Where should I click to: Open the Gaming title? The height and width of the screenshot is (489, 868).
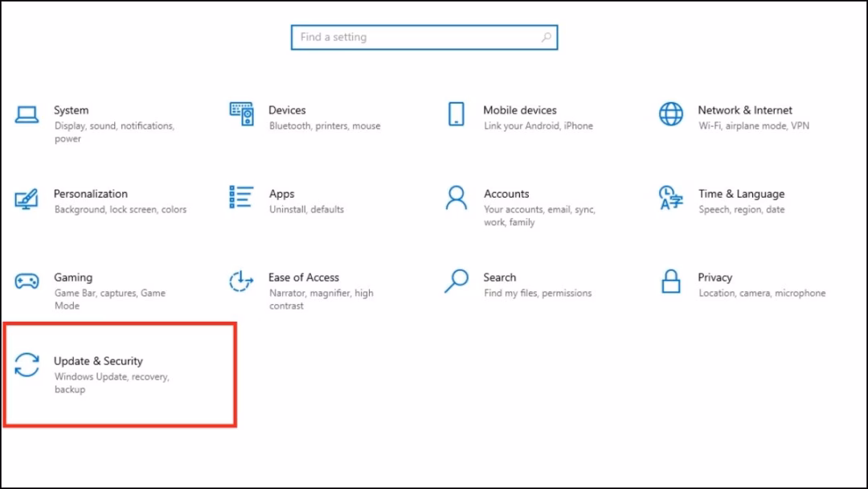73,277
